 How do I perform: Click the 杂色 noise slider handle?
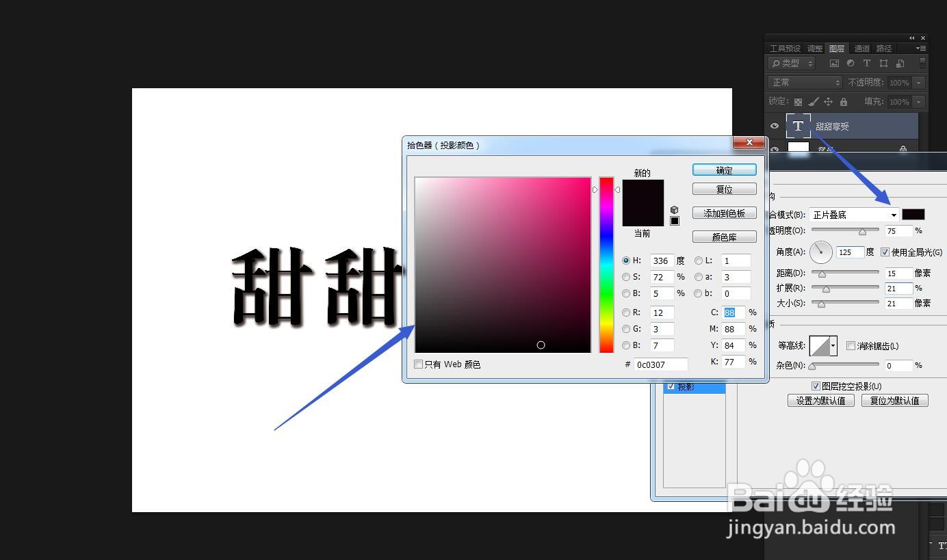tap(812, 366)
